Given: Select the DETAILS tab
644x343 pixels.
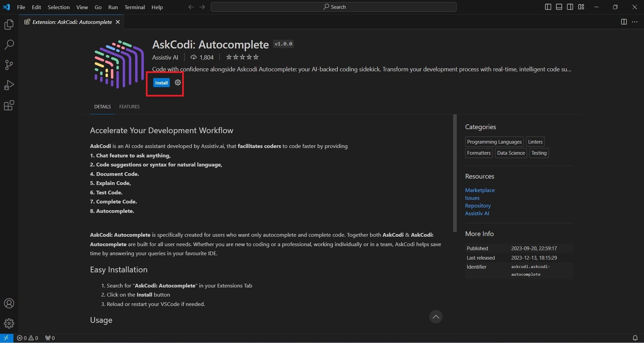Looking at the screenshot, I should click(x=102, y=107).
